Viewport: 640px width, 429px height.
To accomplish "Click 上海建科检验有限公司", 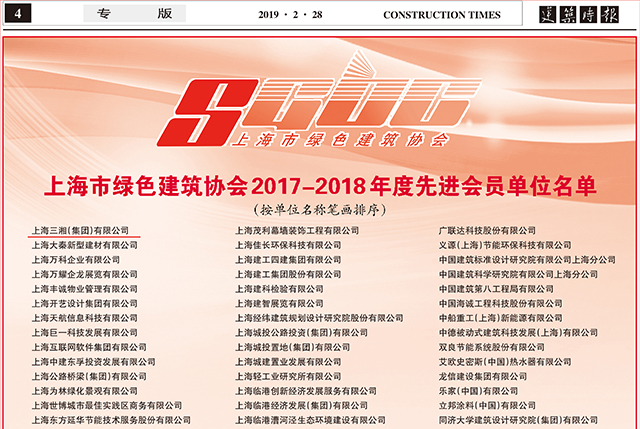I will (279, 289).
